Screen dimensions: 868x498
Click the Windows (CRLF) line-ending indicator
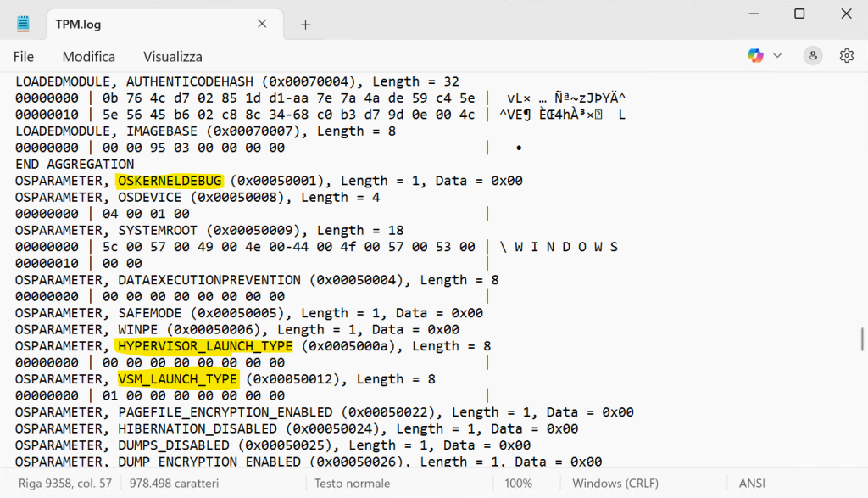point(615,482)
